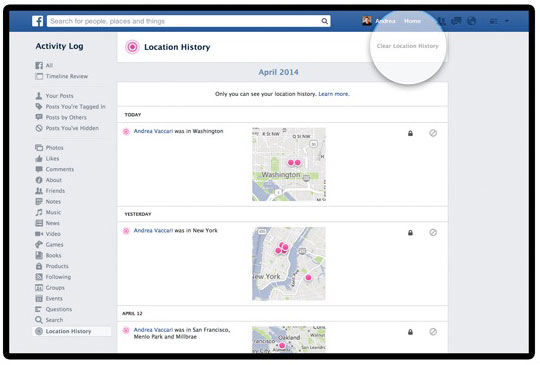The width and height of the screenshot is (540, 365).
Task: Open Andrea Vaccari link in Washington entry
Action: pyautogui.click(x=153, y=131)
